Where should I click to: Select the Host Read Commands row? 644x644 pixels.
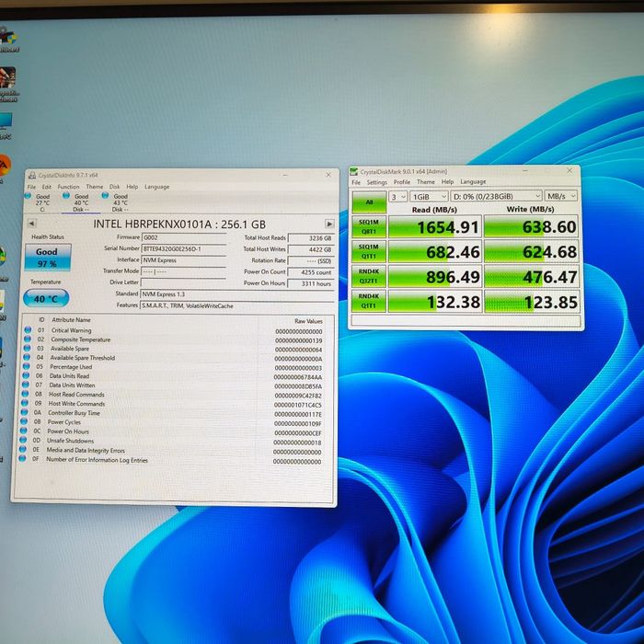coord(173,395)
